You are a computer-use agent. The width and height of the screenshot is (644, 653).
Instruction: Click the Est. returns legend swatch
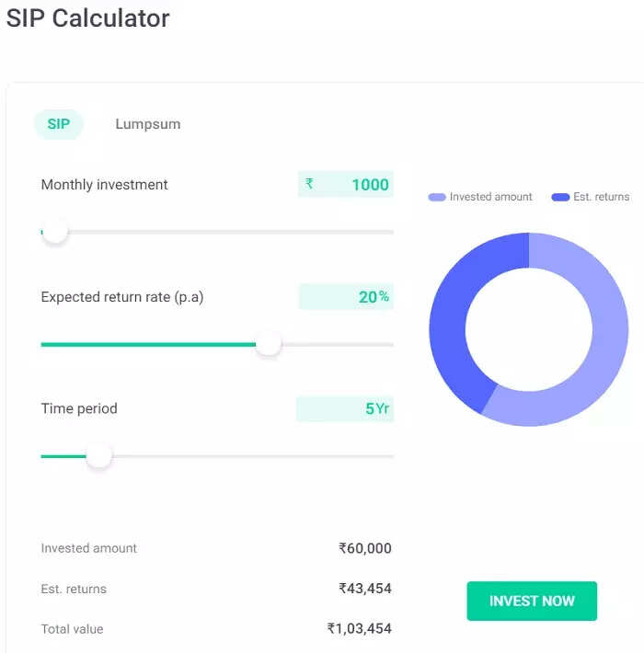(560, 197)
